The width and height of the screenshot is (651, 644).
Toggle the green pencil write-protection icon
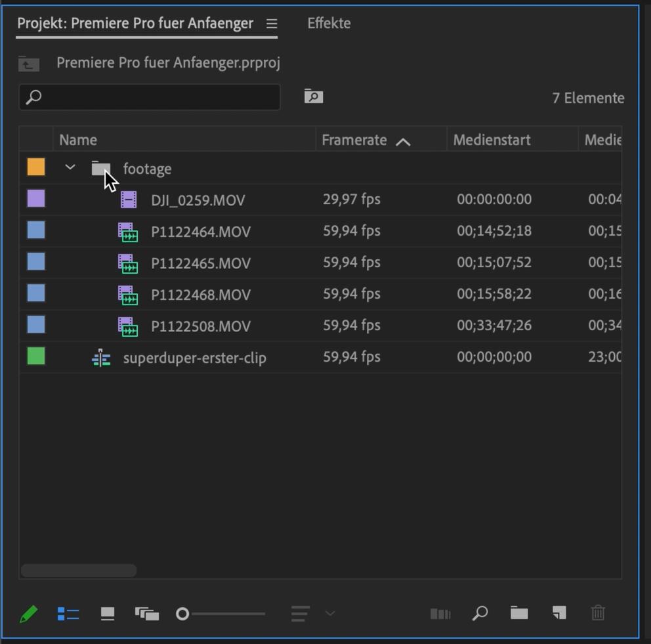click(28, 614)
